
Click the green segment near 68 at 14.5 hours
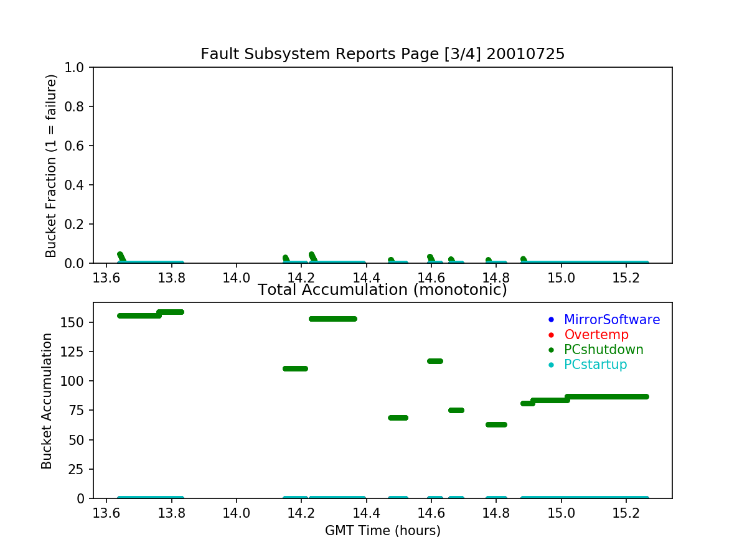click(398, 418)
